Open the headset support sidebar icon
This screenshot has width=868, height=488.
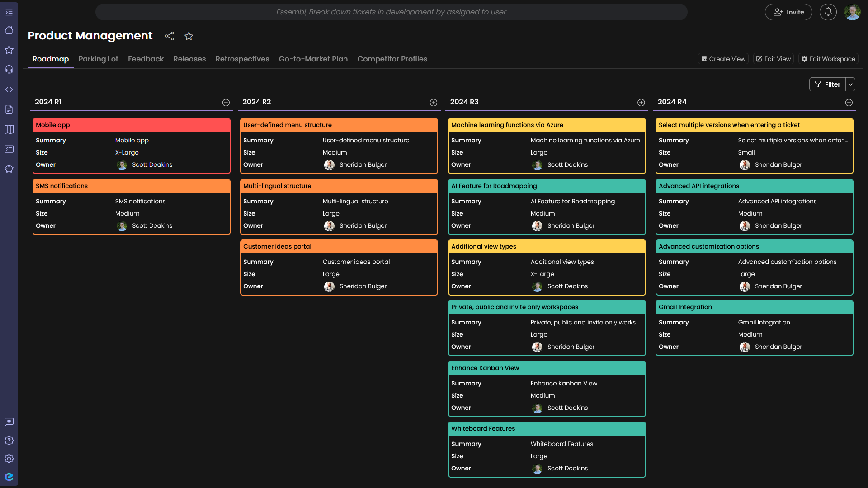pyautogui.click(x=9, y=70)
